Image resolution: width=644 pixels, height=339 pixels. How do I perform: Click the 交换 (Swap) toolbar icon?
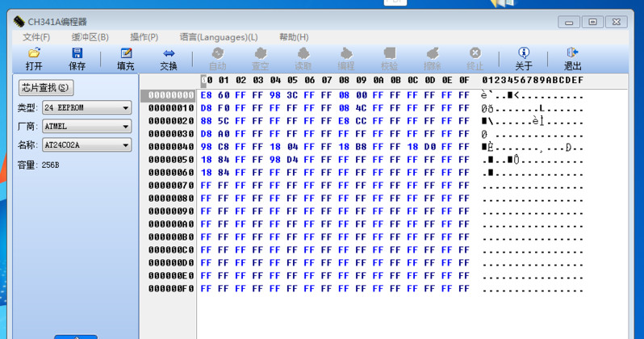169,53
